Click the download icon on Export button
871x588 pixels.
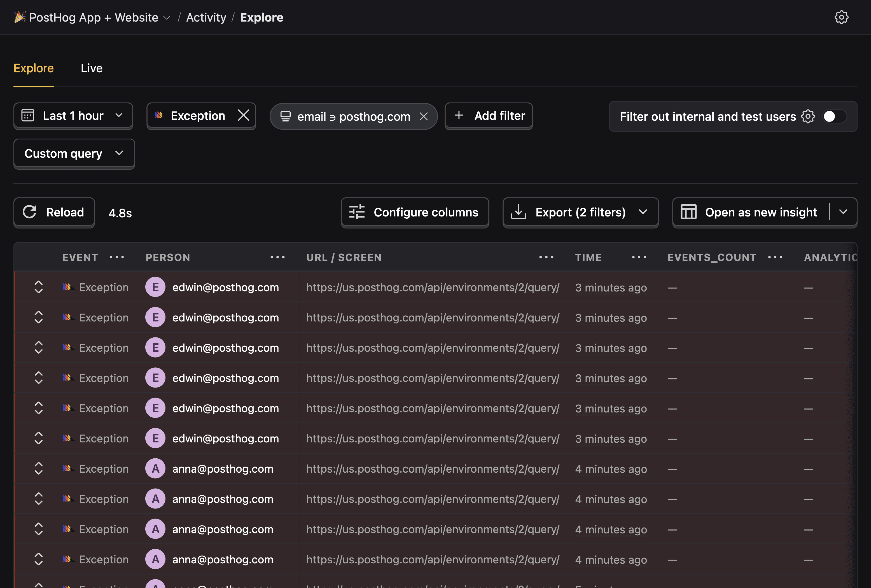519,212
